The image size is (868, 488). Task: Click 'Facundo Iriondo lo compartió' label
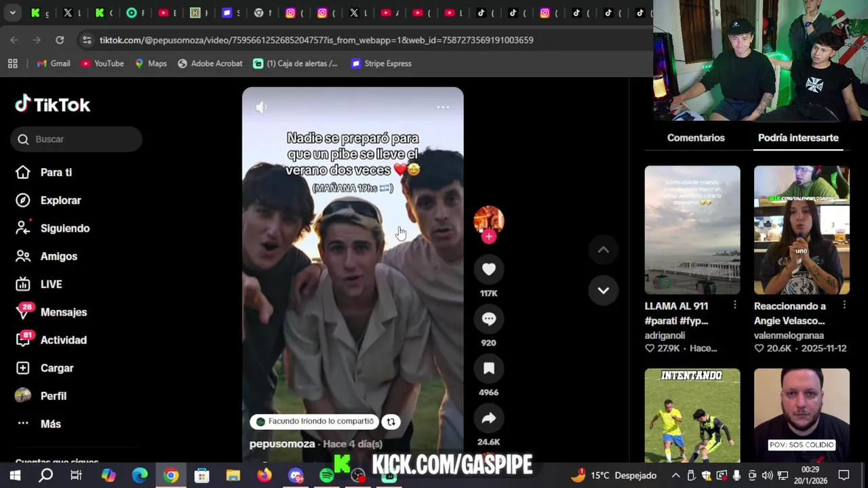[x=315, y=422]
